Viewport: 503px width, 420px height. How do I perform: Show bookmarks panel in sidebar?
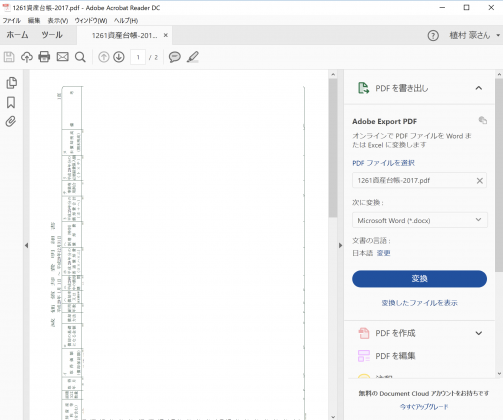(x=11, y=102)
